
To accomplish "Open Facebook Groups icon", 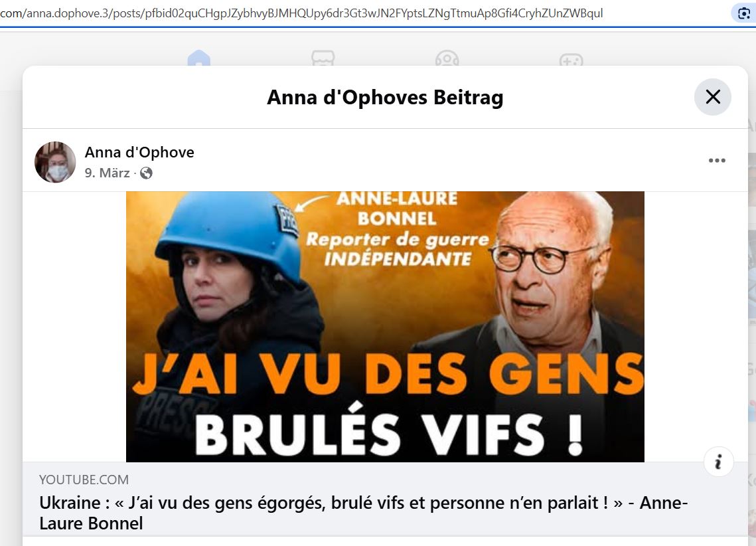I will pyautogui.click(x=447, y=58).
